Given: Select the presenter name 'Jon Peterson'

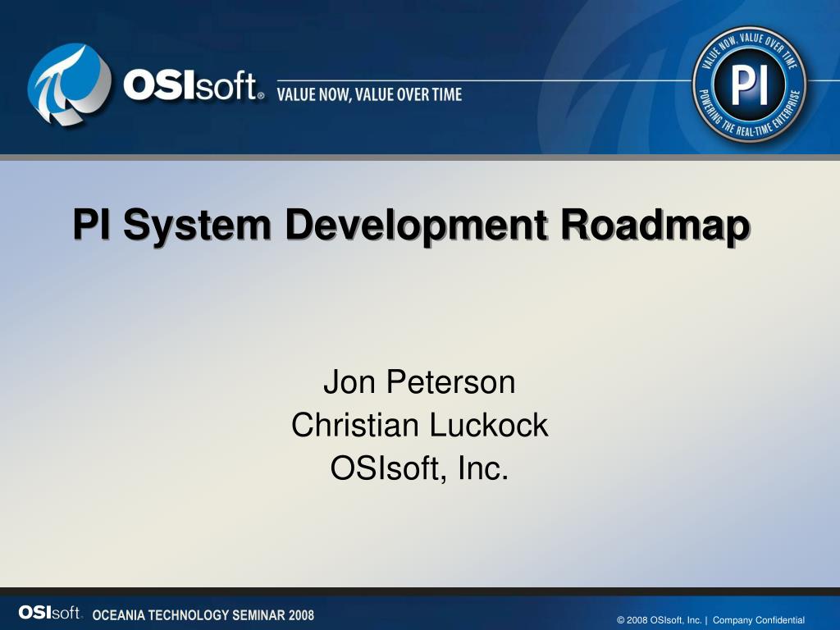Looking at the screenshot, I should [419, 382].
